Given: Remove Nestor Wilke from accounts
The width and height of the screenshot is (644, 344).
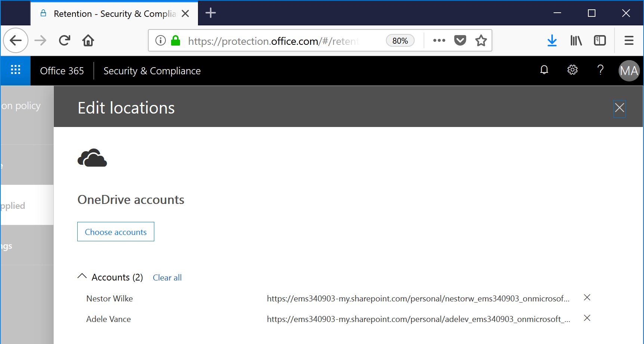Looking at the screenshot, I should pos(587,298).
